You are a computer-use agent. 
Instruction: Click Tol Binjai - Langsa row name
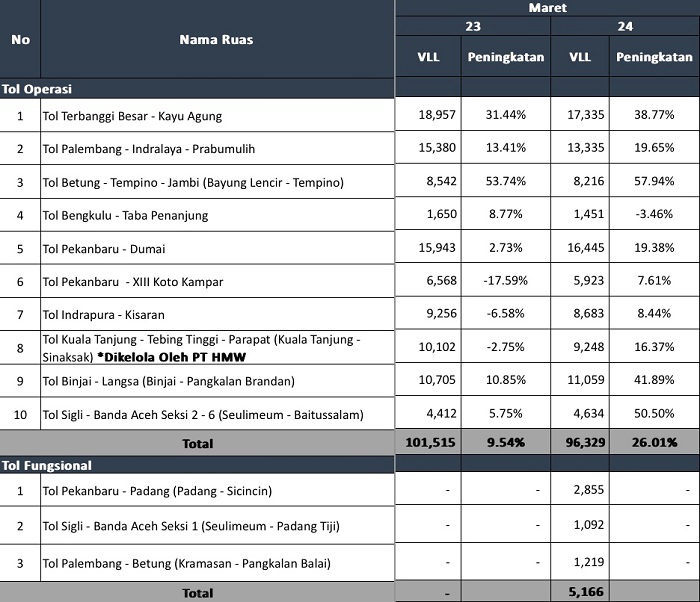169,381
